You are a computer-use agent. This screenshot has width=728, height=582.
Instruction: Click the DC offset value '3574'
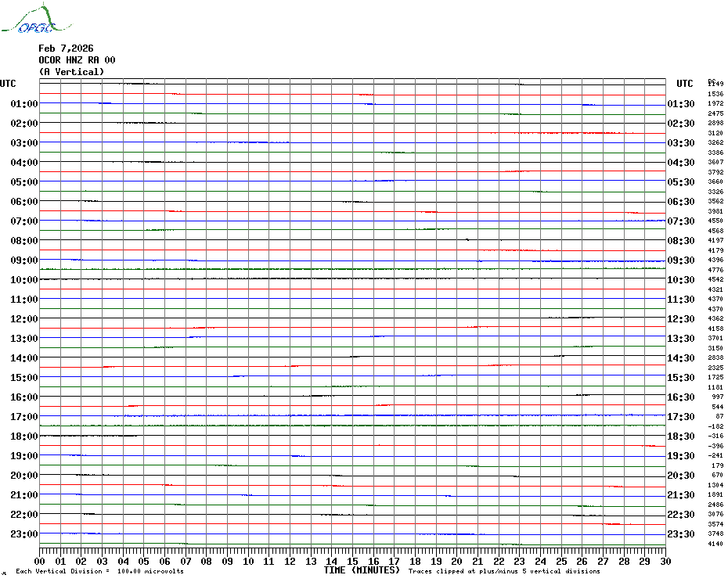(715, 524)
